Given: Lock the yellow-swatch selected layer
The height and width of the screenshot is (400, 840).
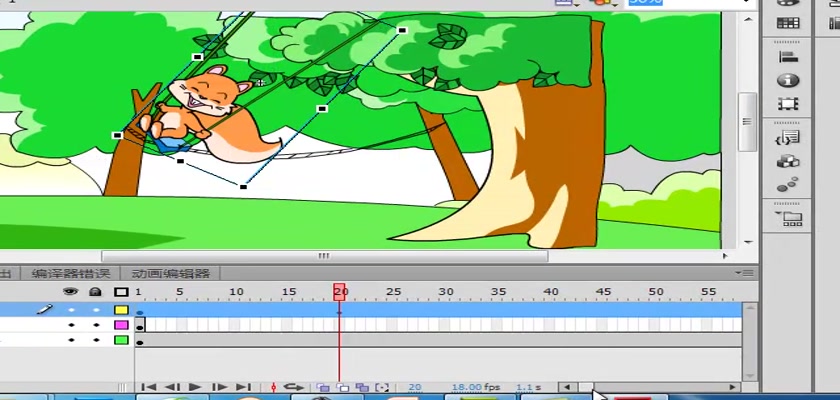Looking at the screenshot, I should [x=96, y=310].
